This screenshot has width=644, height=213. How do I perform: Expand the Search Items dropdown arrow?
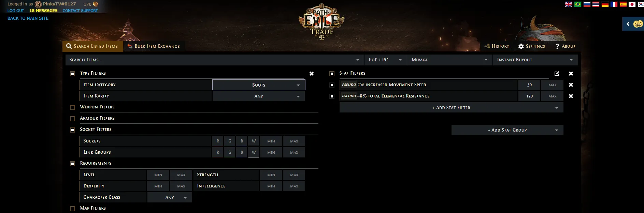pyautogui.click(x=357, y=60)
